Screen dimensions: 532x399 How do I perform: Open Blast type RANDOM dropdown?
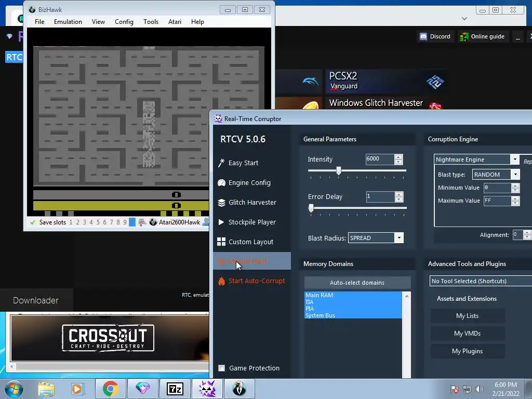point(515,175)
